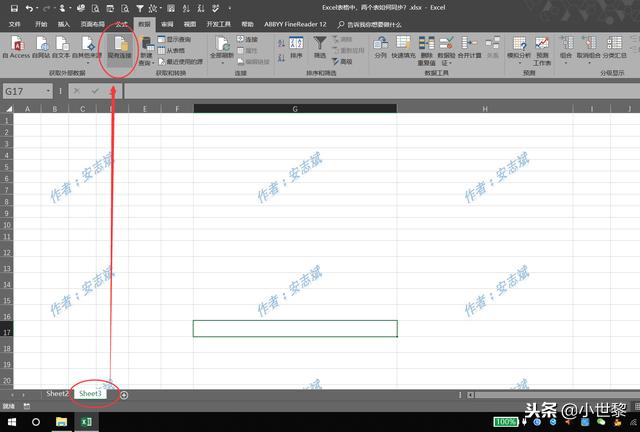Select row 10 header
Image resolution: width=640 pixels, height=432 pixels.
[7, 225]
